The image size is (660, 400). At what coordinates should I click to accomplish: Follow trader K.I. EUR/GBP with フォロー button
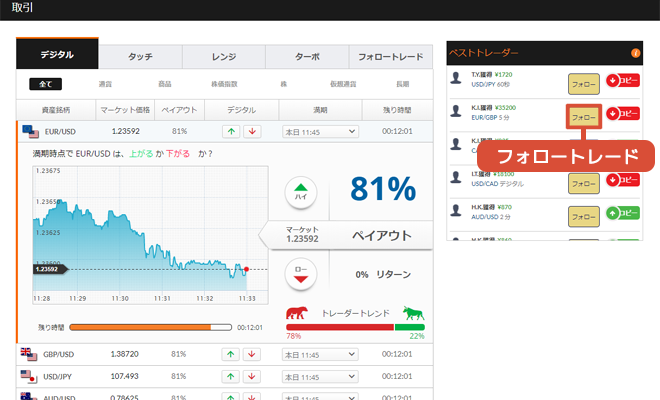[x=584, y=117]
